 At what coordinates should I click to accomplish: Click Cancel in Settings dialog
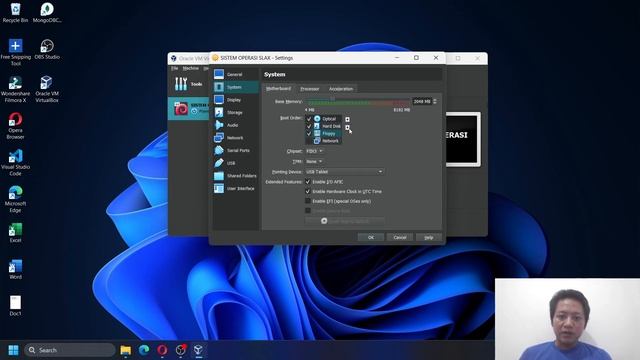pos(400,237)
